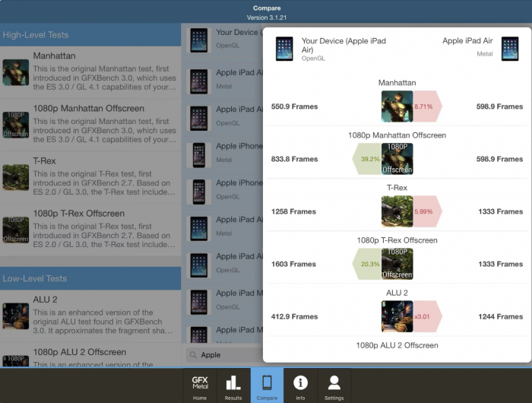
Task: Click the T-Rex thumbnail in comparison panel
Action: tap(397, 211)
